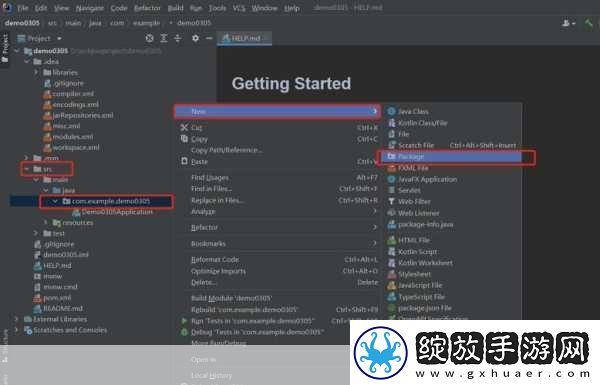The width and height of the screenshot is (600, 385).
Task: Create a new JavaFX Application
Action: [x=452, y=179]
